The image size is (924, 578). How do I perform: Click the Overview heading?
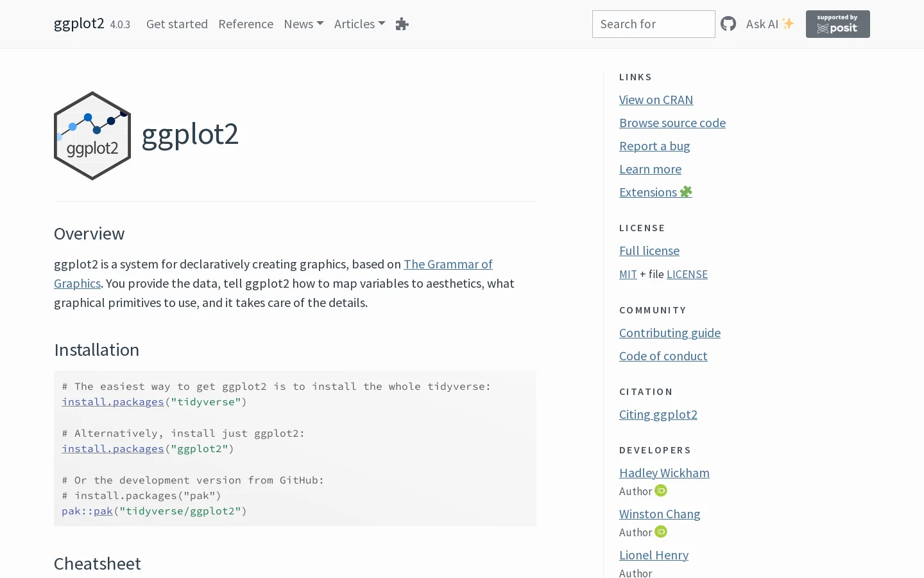(x=89, y=234)
